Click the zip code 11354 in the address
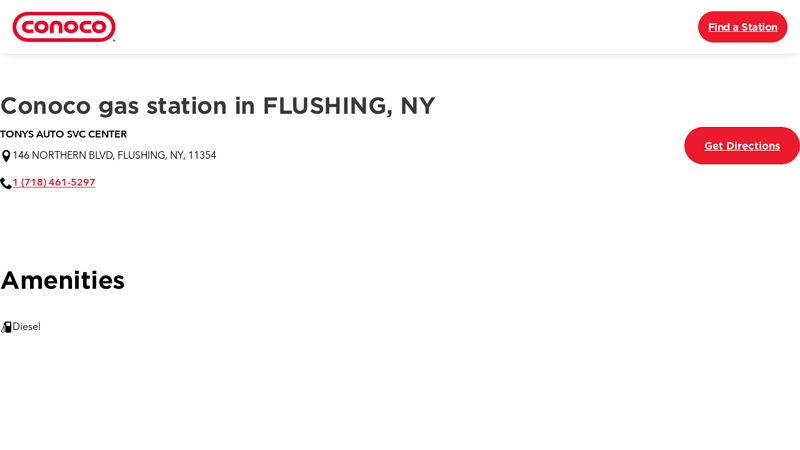The image size is (800, 450). point(202,156)
